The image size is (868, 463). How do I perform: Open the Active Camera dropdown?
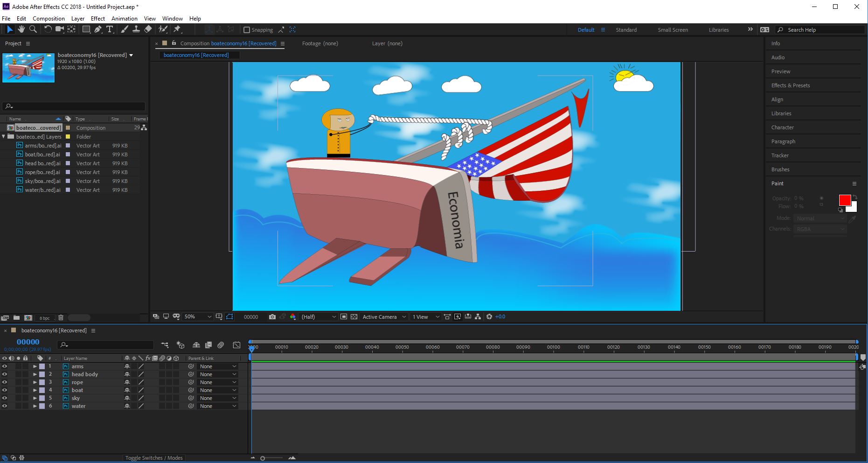[x=384, y=317]
